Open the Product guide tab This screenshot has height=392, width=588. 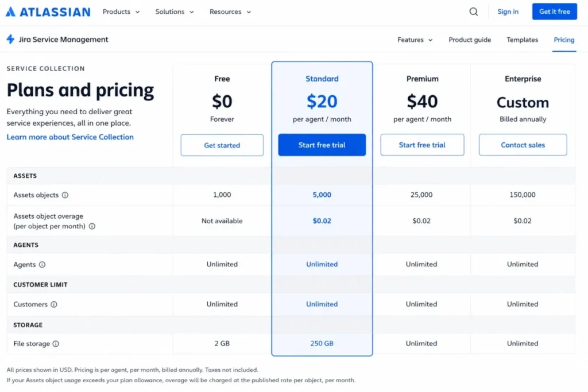[470, 40]
